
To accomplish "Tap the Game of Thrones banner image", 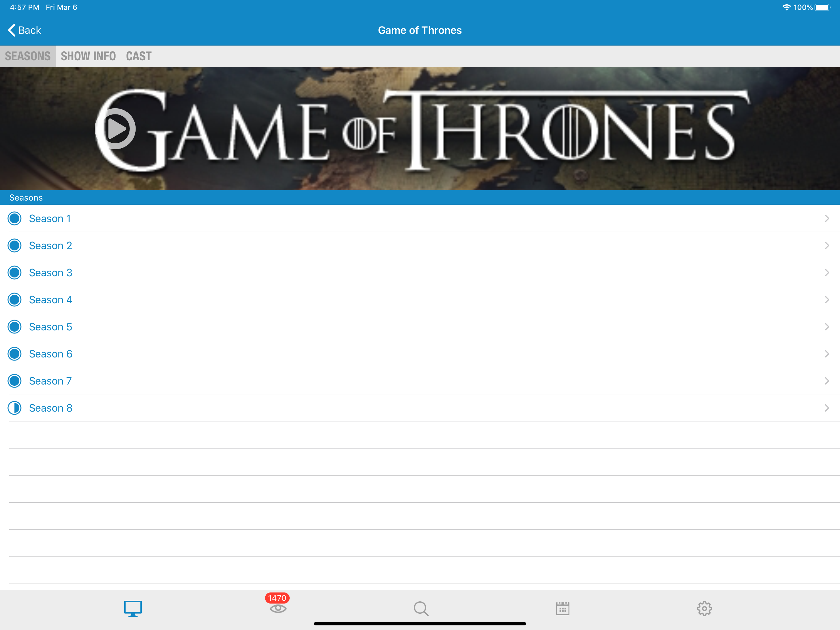I will [420, 129].
